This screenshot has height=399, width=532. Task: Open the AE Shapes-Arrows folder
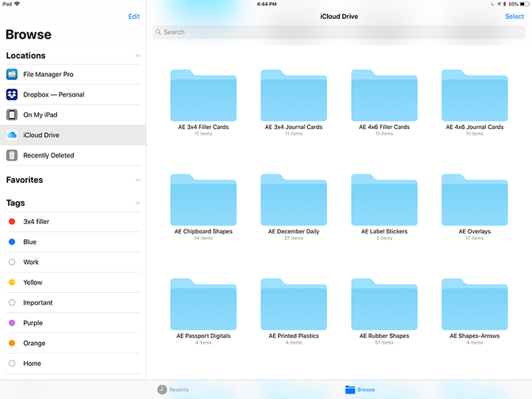pyautogui.click(x=475, y=304)
